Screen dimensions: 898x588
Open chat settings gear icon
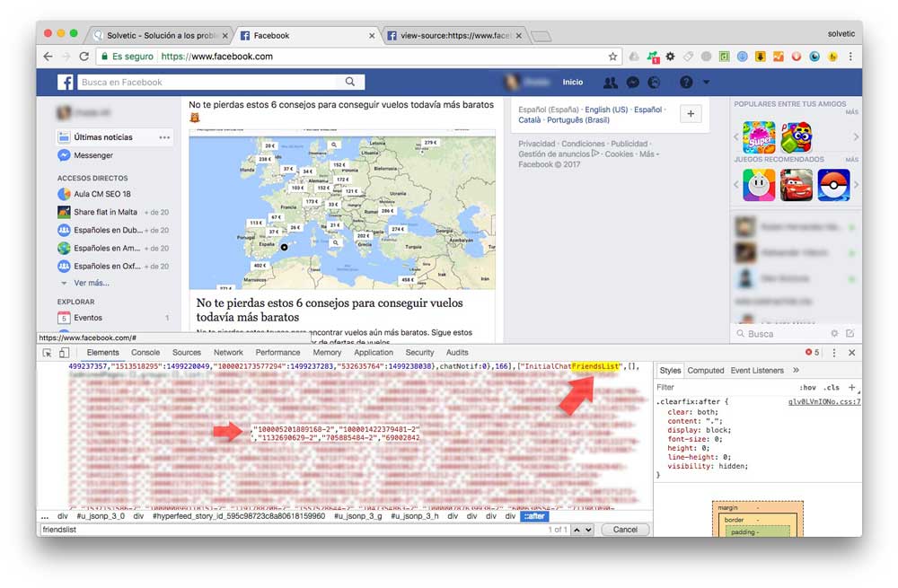(x=834, y=333)
